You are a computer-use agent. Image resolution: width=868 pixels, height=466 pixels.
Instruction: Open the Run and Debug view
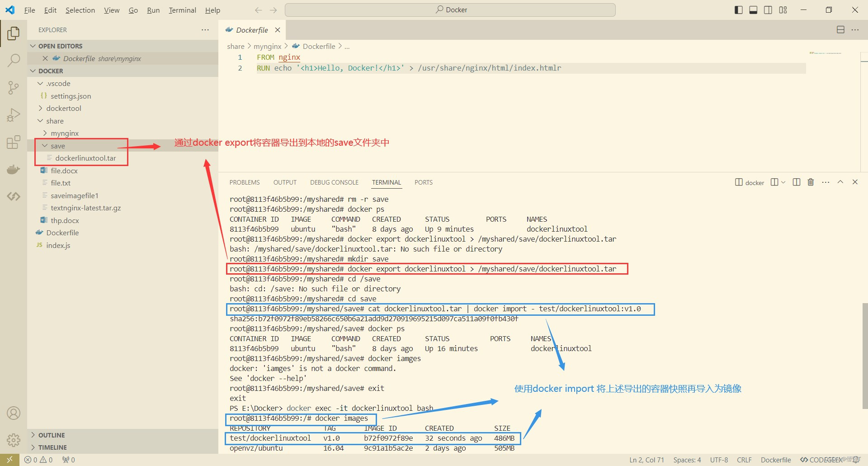[x=14, y=115]
